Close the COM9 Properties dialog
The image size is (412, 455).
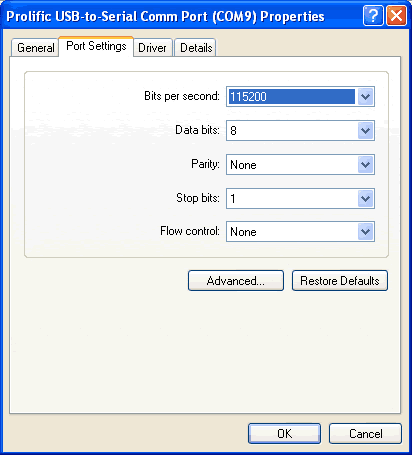[x=396, y=15]
